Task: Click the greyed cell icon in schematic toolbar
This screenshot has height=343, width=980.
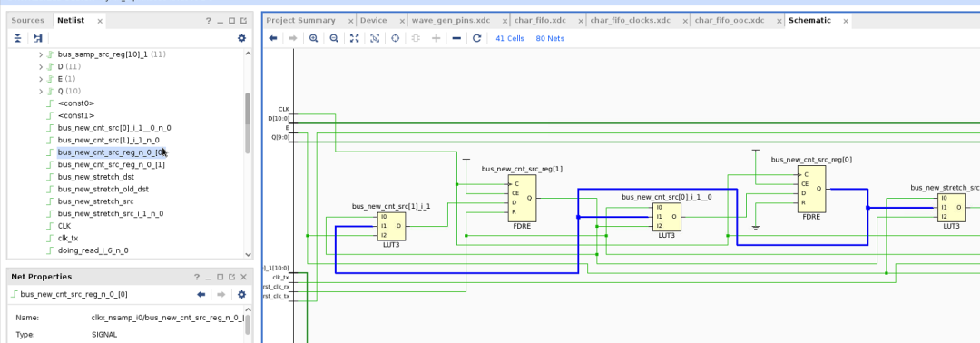Action: 416,38
